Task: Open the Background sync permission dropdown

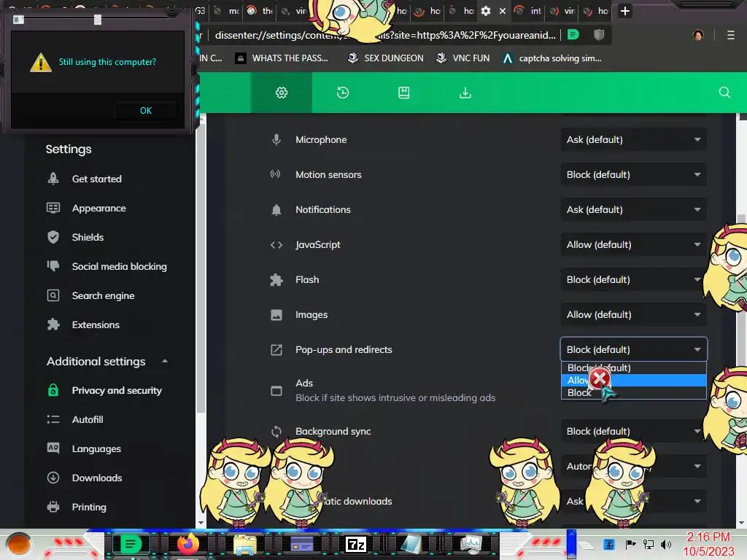Action: point(634,432)
